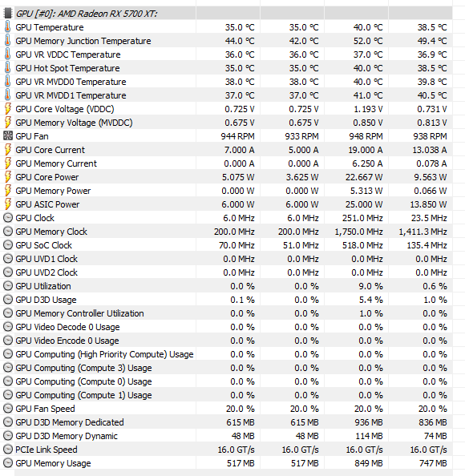The image size is (465, 476).
Task: Select GPU Computing (High Priority Compute) Usage row
Action: tap(226, 354)
